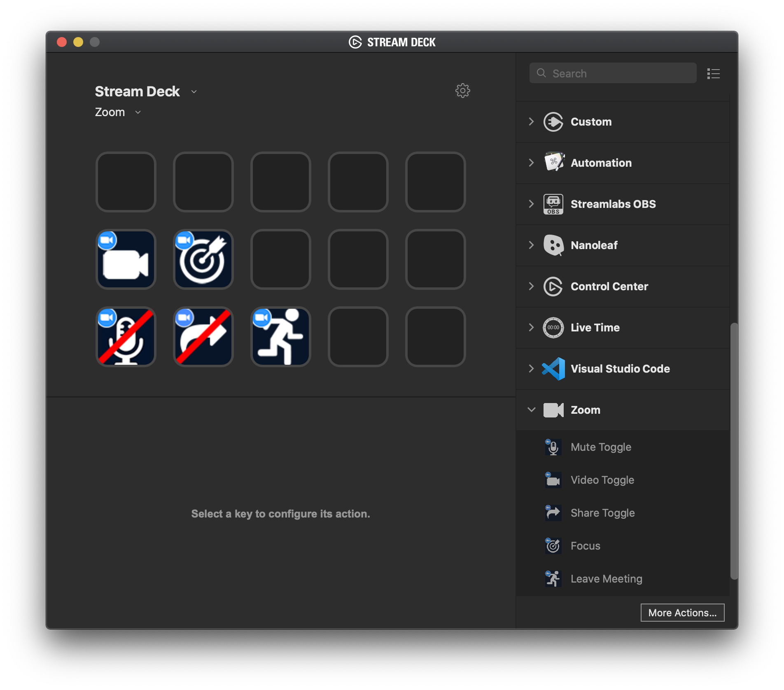Open Stream Deck preferences gear
784x690 pixels.
[463, 91]
